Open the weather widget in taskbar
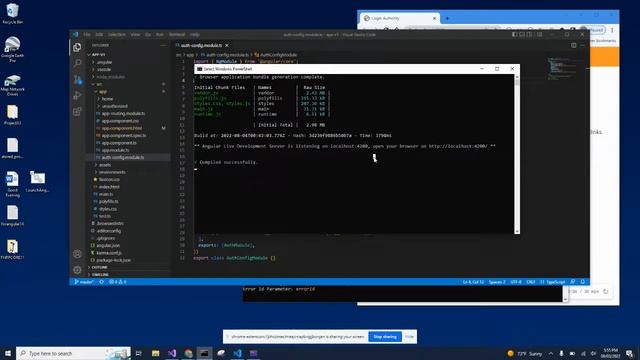The image size is (640, 360). pos(525,353)
